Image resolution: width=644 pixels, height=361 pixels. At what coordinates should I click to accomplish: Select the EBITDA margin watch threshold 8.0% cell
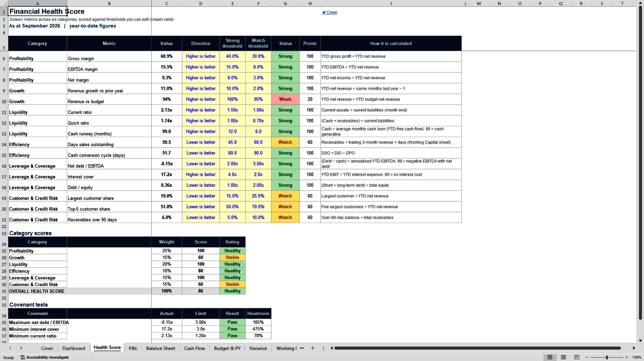pos(258,67)
